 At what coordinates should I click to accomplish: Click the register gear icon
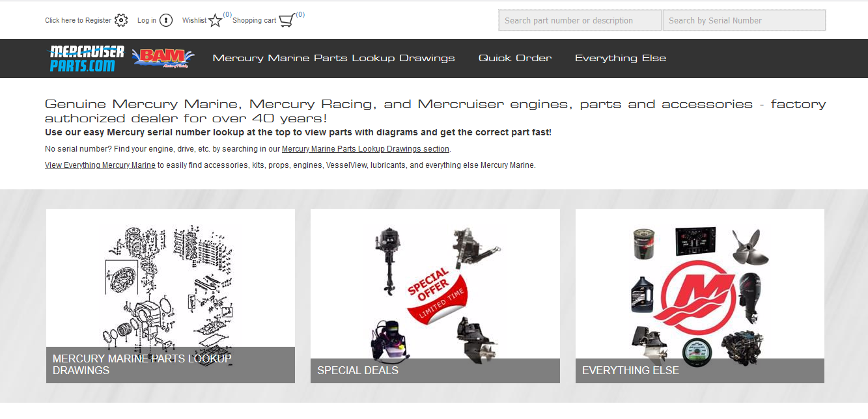pyautogui.click(x=121, y=20)
